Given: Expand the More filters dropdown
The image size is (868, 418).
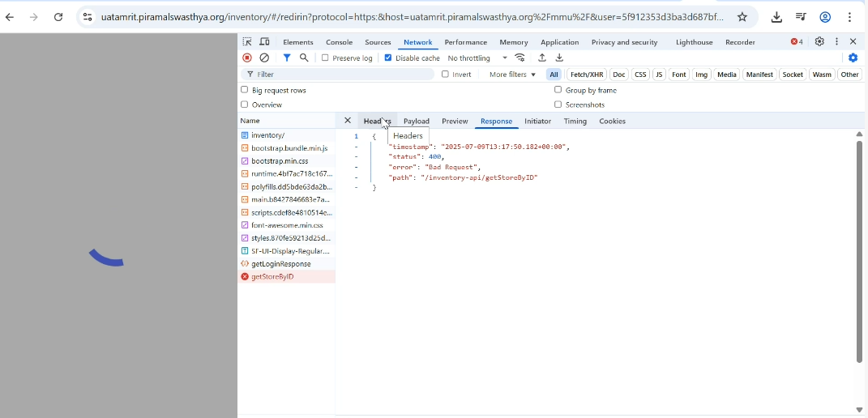Looking at the screenshot, I should click(x=512, y=75).
